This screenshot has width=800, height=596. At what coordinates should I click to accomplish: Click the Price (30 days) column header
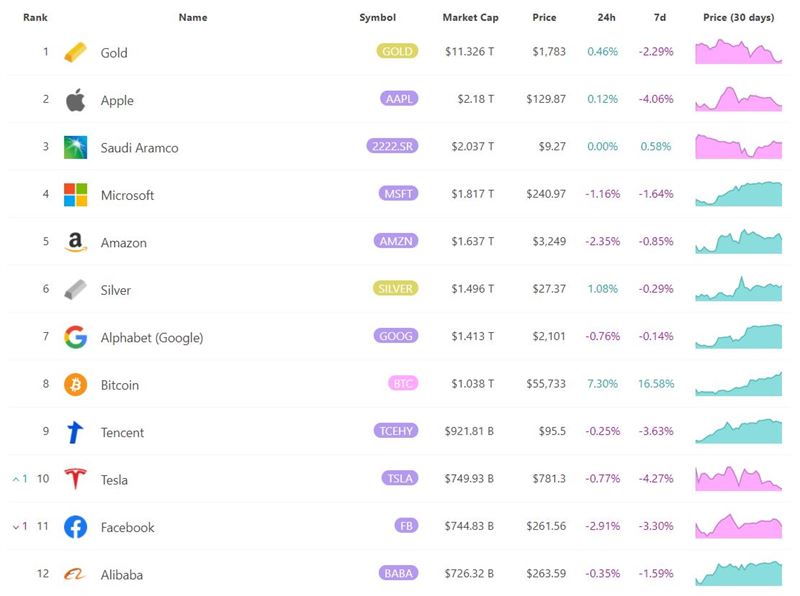click(x=738, y=17)
